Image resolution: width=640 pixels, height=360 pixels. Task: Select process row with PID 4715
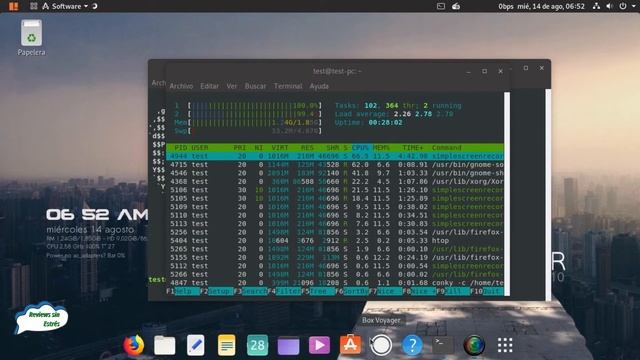click(335, 164)
